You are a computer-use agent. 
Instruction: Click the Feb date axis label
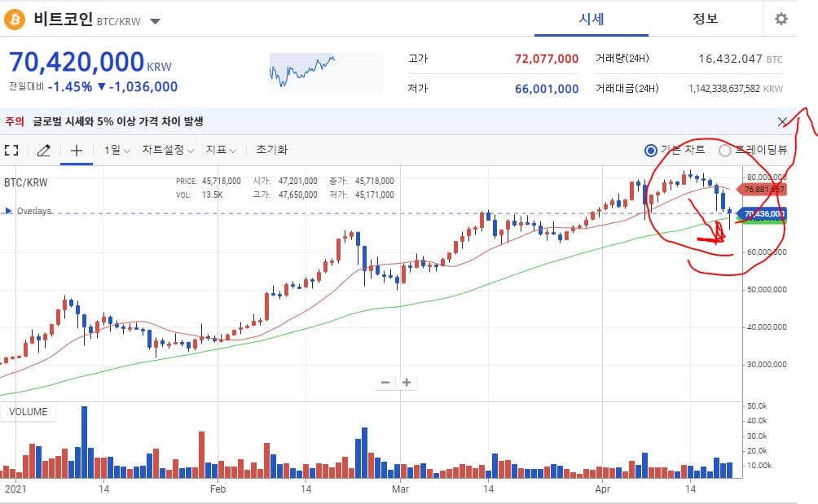point(218,489)
